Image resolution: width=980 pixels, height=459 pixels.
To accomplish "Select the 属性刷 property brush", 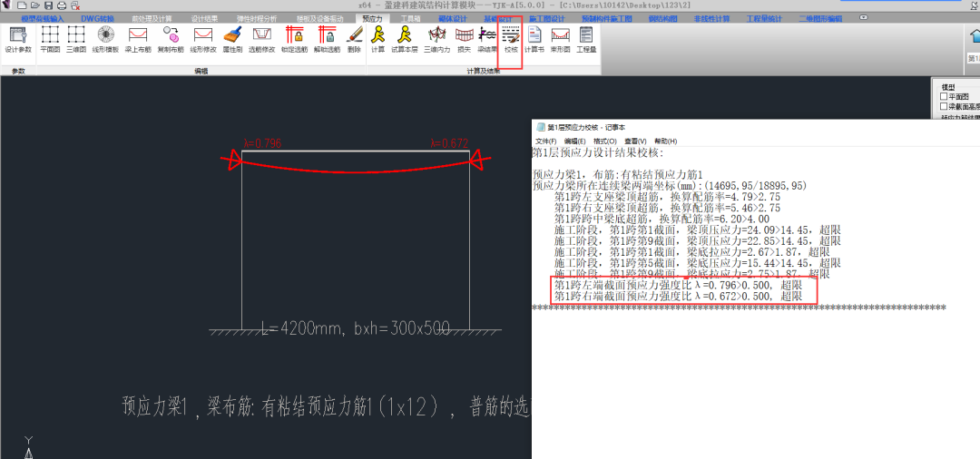I will click(232, 39).
